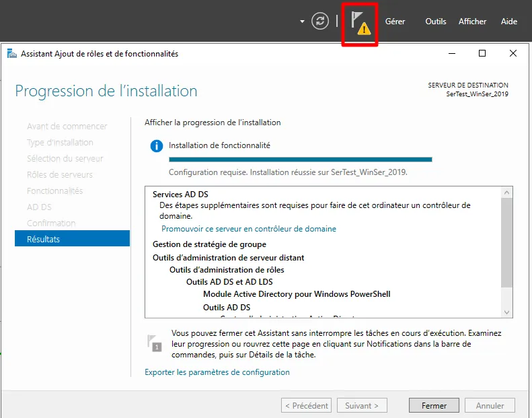532x418 pixels.
Task: Select the Fonctionnalités step
Action: coord(54,191)
